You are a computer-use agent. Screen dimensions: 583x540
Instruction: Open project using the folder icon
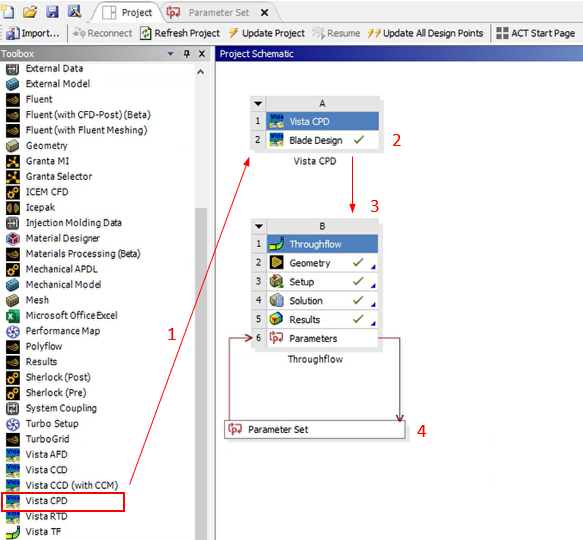(x=30, y=12)
